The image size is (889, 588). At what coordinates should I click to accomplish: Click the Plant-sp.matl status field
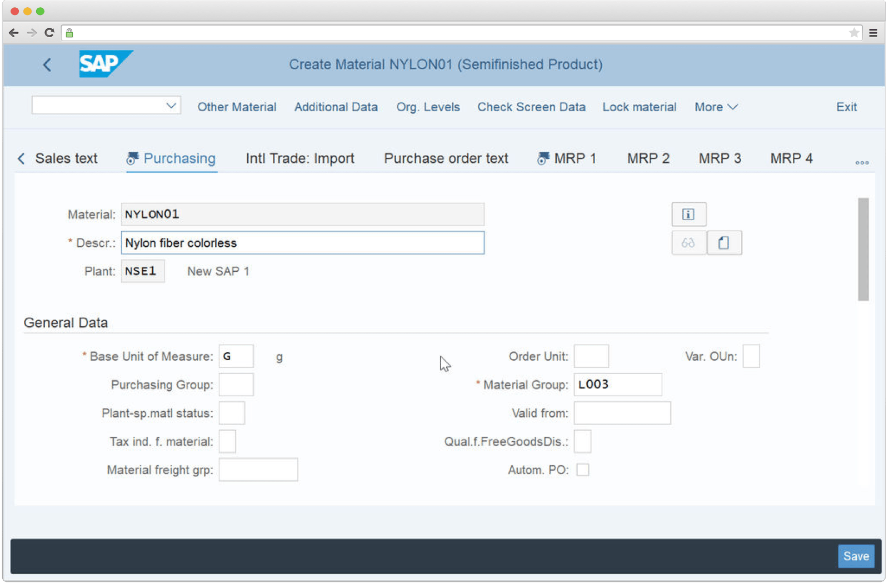tap(232, 413)
